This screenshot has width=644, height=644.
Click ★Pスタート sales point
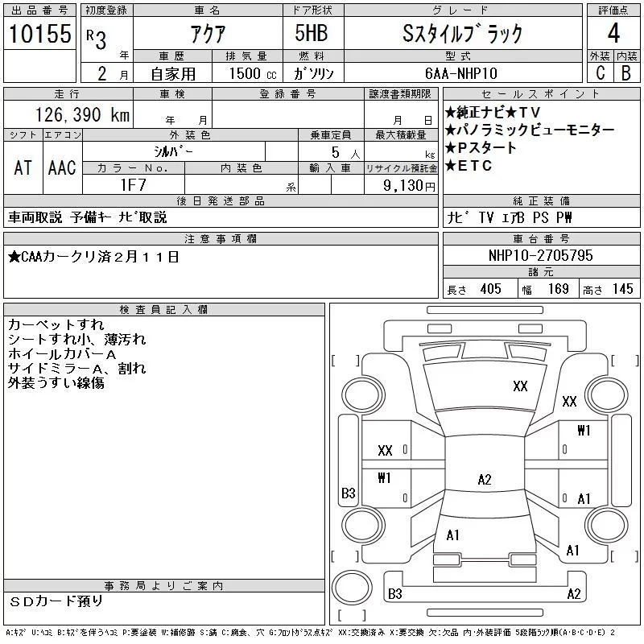(x=481, y=147)
